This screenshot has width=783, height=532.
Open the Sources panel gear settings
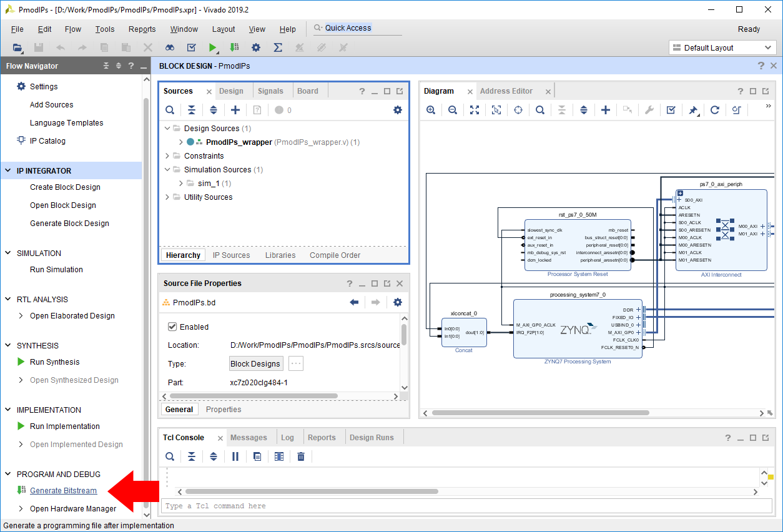[x=398, y=110]
